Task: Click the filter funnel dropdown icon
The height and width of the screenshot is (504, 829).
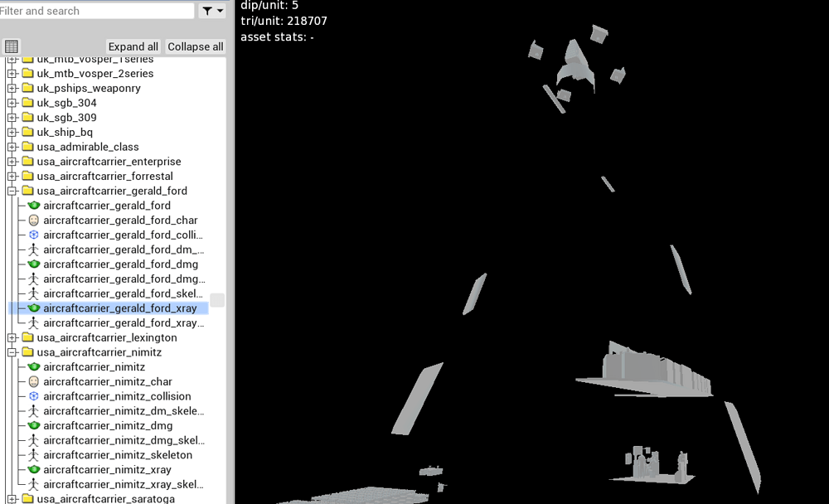Action: (212, 11)
